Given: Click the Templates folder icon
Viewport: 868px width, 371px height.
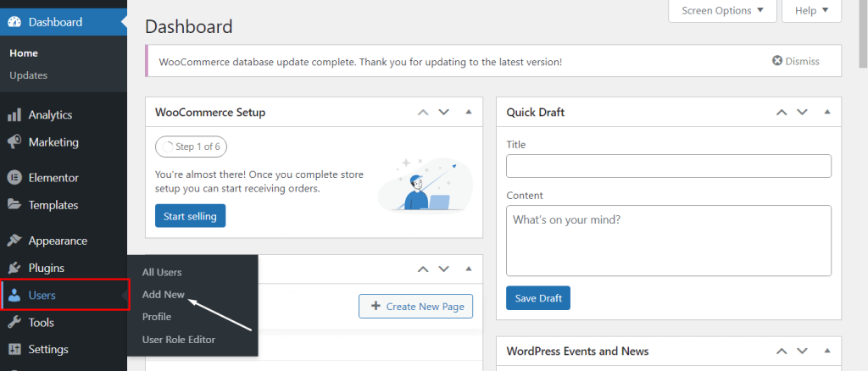Looking at the screenshot, I should [x=14, y=205].
